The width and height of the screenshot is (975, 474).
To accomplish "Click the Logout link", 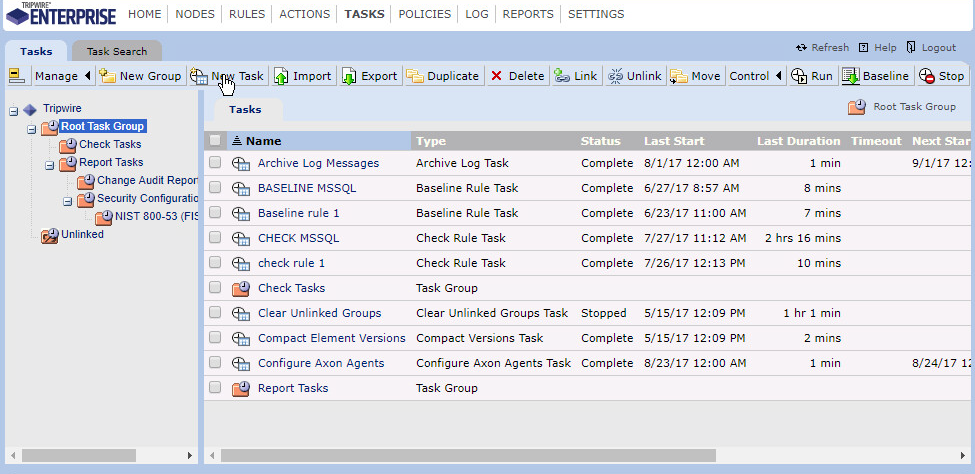I will pos(938,47).
